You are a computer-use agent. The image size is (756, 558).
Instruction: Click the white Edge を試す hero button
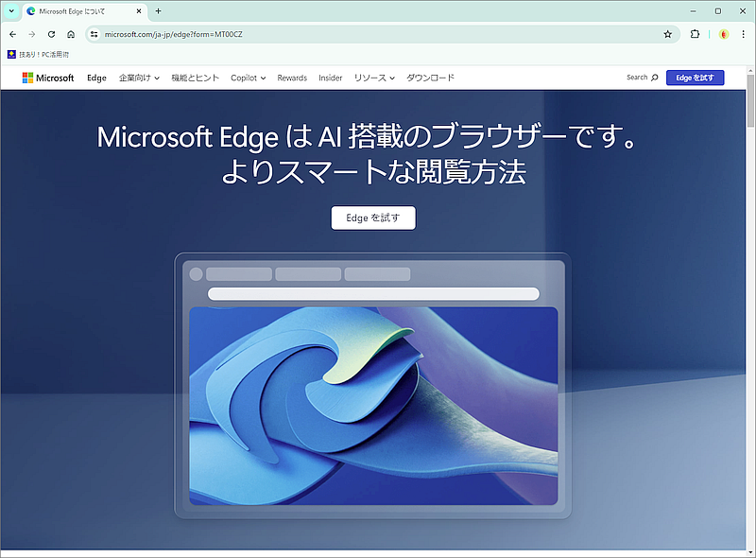click(373, 218)
